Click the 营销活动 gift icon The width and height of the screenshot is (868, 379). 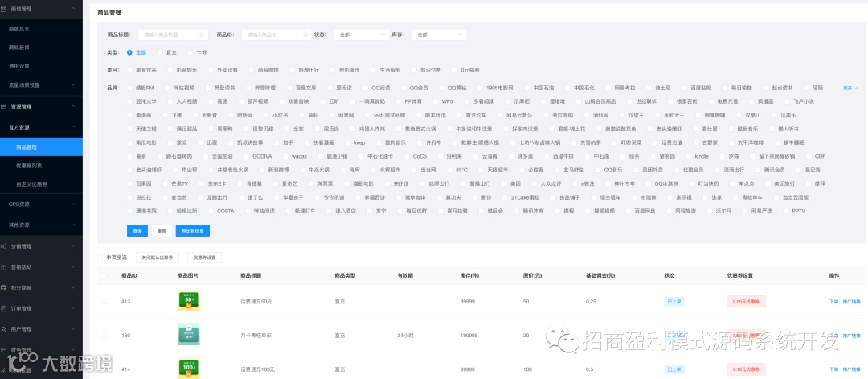click(4, 267)
